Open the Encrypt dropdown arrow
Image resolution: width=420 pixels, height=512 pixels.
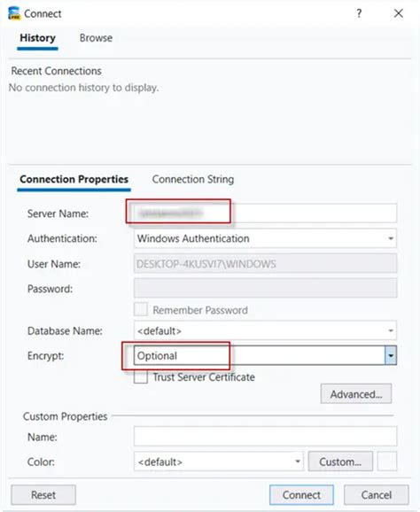(391, 355)
